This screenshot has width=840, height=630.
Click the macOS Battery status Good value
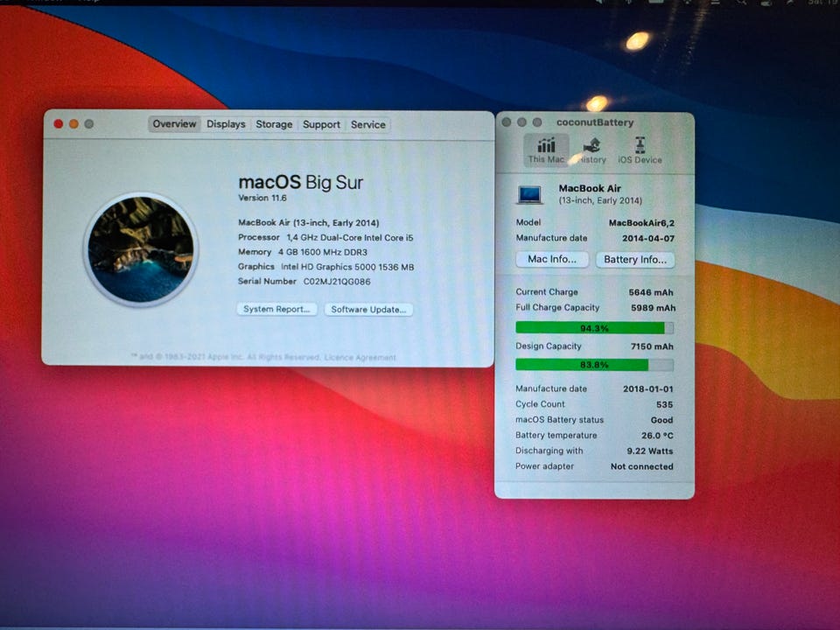[x=661, y=420]
